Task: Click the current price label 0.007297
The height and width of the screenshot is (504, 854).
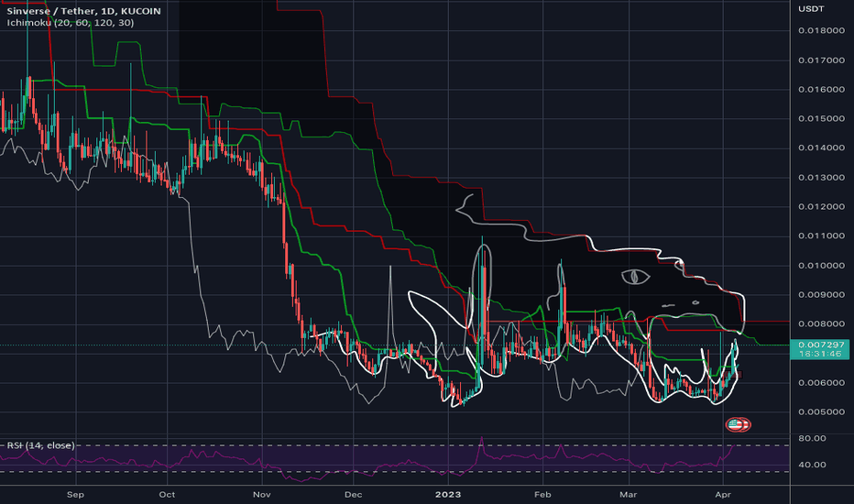Action: click(x=821, y=345)
